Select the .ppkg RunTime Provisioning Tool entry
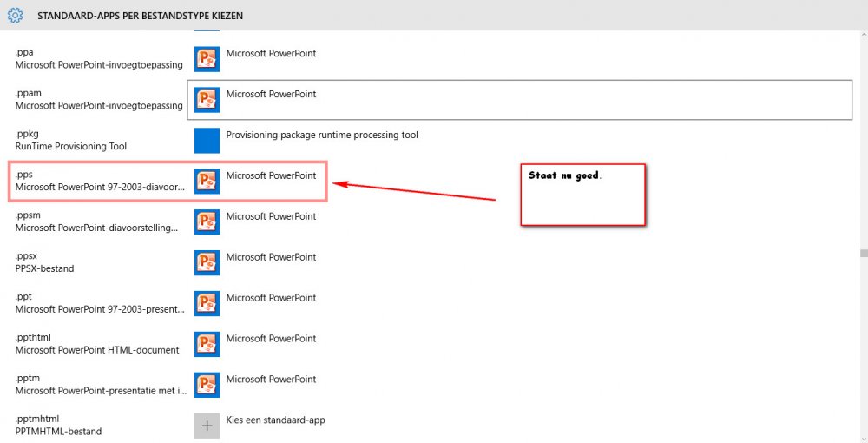The width and height of the screenshot is (868, 443). tap(71, 141)
